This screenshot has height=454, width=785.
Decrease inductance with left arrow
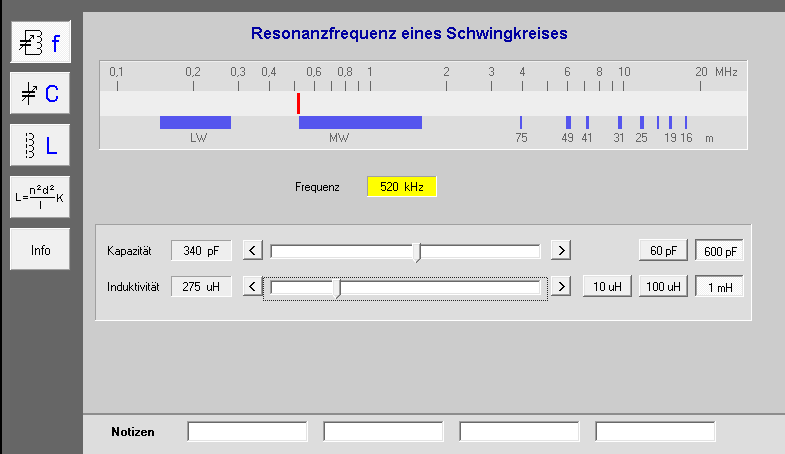tap(254, 287)
